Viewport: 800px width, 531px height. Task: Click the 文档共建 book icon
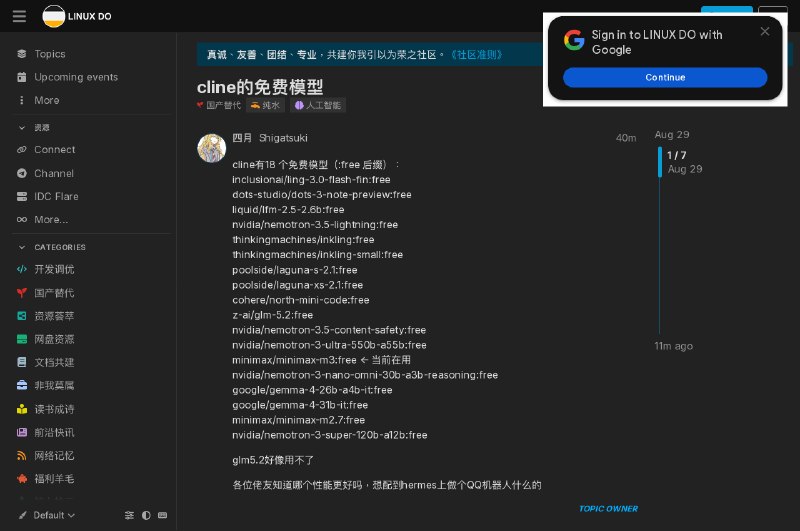pos(21,363)
